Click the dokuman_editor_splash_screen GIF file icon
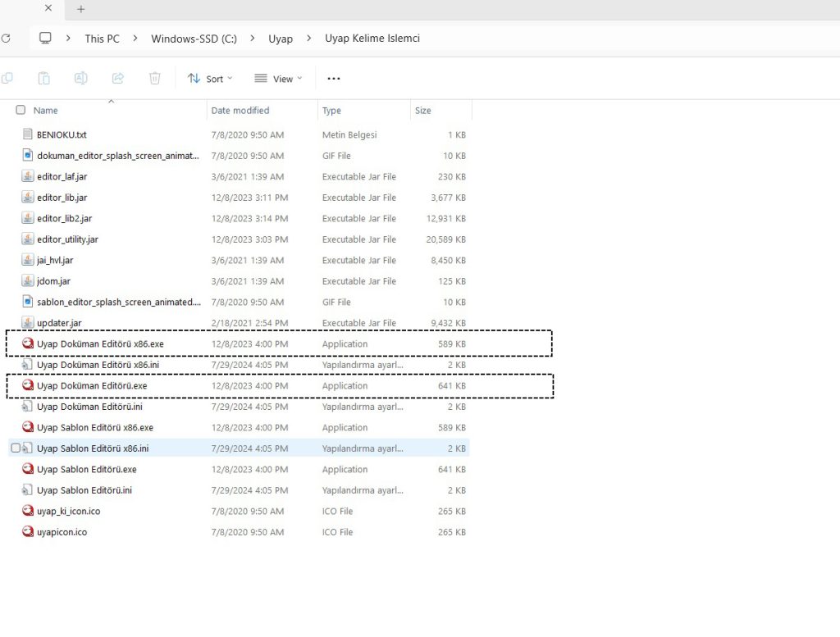Image resolution: width=840 pixels, height=637 pixels. tap(28, 155)
